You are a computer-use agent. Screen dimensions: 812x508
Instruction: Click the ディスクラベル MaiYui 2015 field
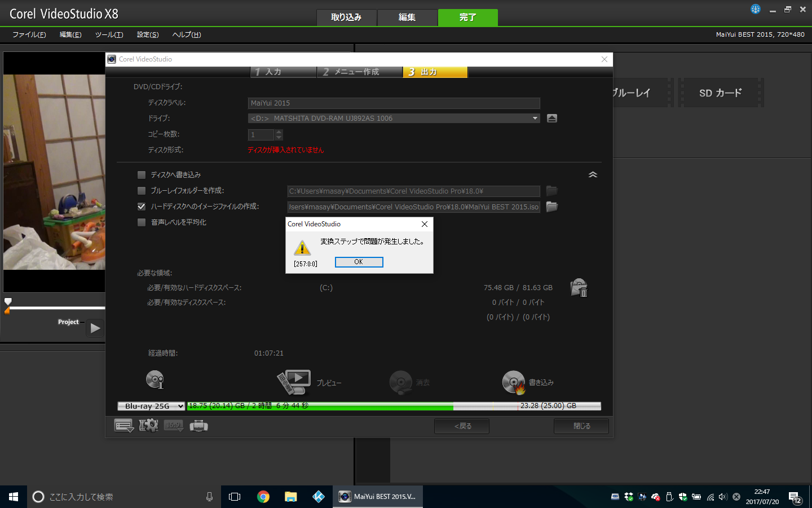click(x=394, y=103)
